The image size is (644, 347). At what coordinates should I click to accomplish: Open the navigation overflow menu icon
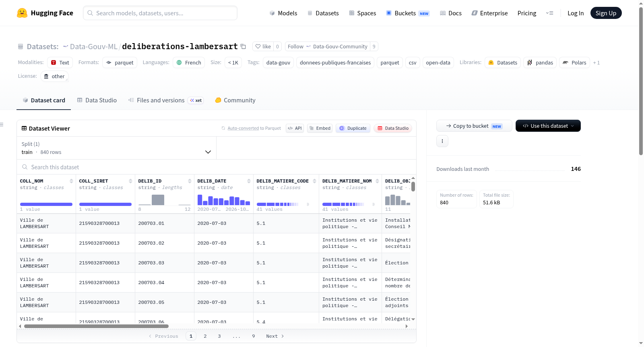click(549, 13)
